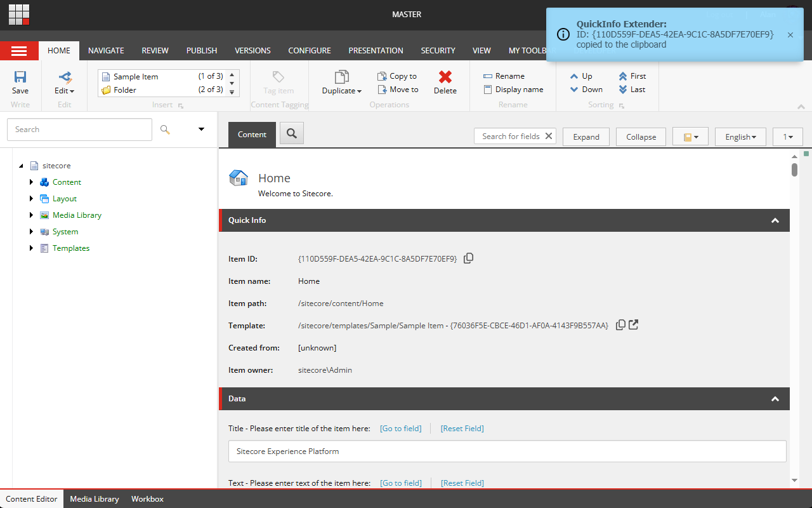The height and width of the screenshot is (508, 812).
Task: Open the English language dropdown
Action: [x=740, y=137]
